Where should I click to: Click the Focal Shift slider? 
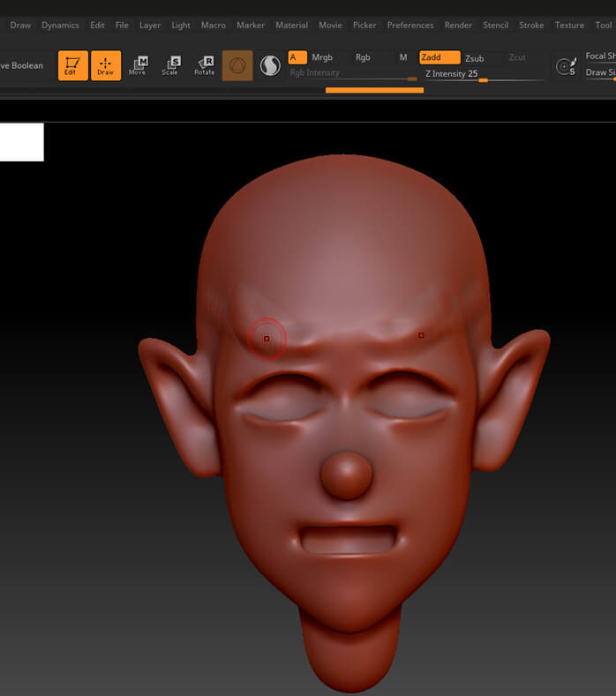(x=600, y=56)
